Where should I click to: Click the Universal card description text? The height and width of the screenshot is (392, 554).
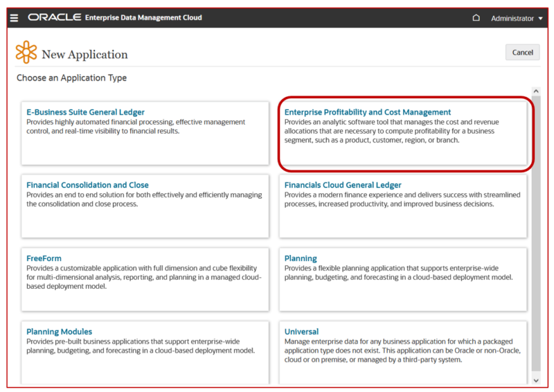click(x=402, y=350)
